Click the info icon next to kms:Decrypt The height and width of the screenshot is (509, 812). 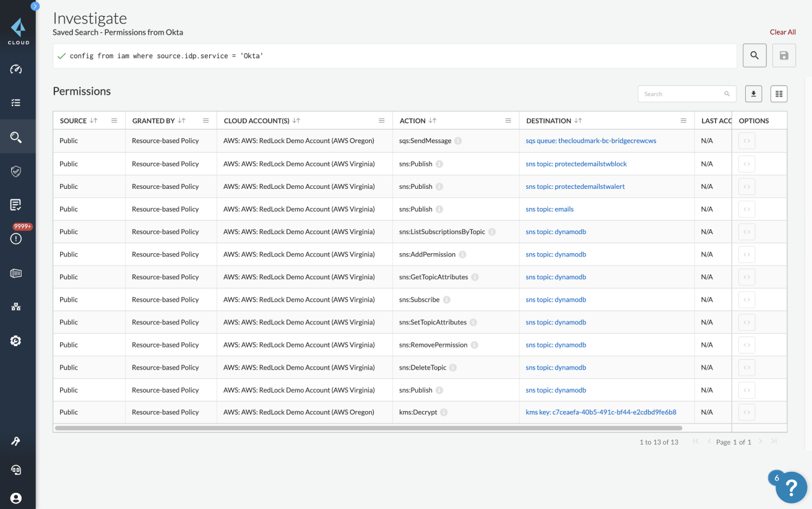click(444, 412)
